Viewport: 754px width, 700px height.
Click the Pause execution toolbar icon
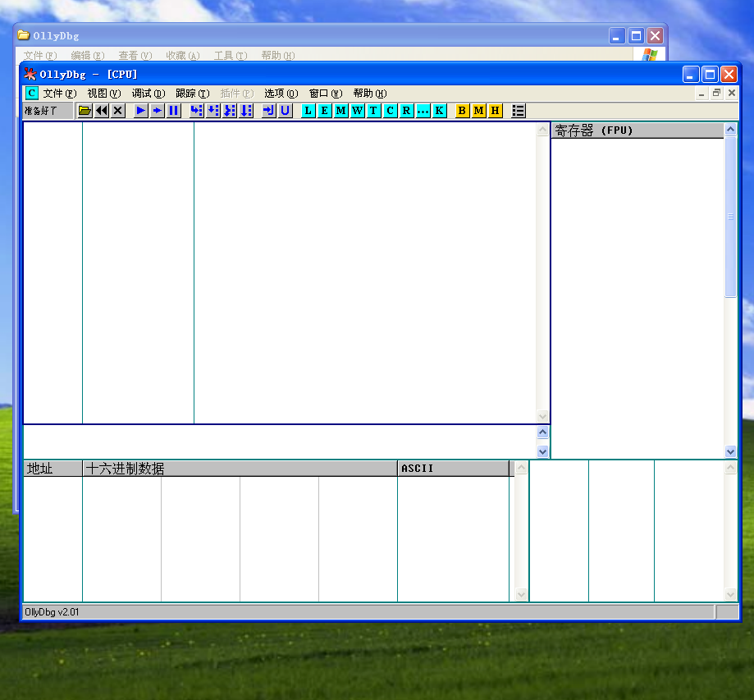click(174, 111)
